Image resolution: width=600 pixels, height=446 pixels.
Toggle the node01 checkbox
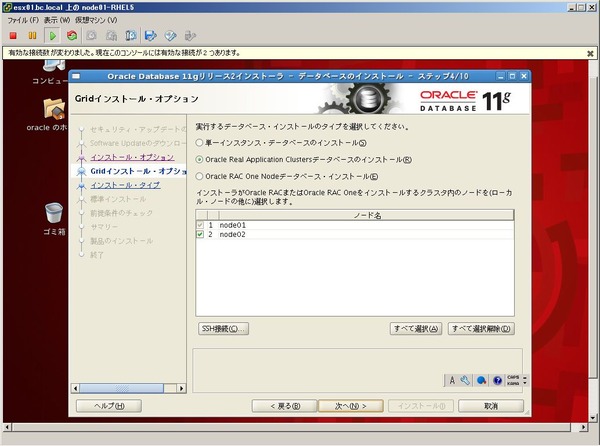tap(200, 225)
